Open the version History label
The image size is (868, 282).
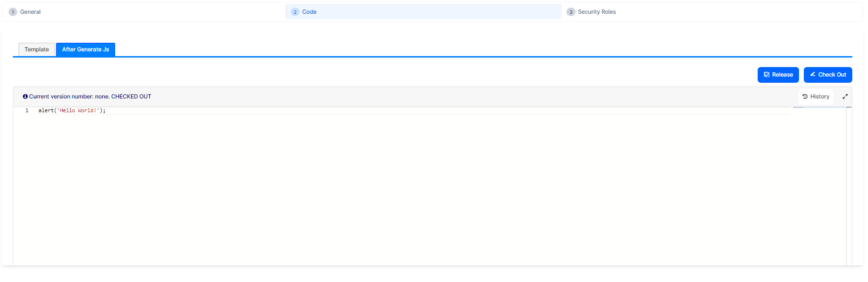click(819, 97)
